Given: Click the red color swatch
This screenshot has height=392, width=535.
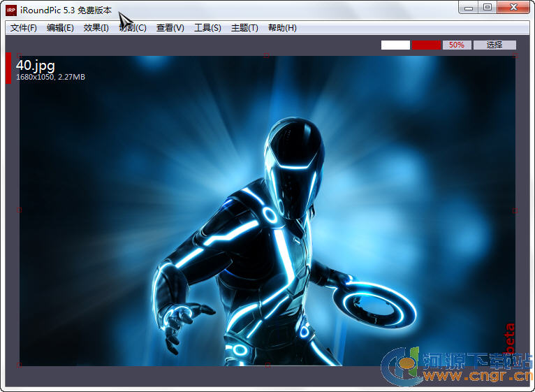Looking at the screenshot, I should [x=426, y=45].
